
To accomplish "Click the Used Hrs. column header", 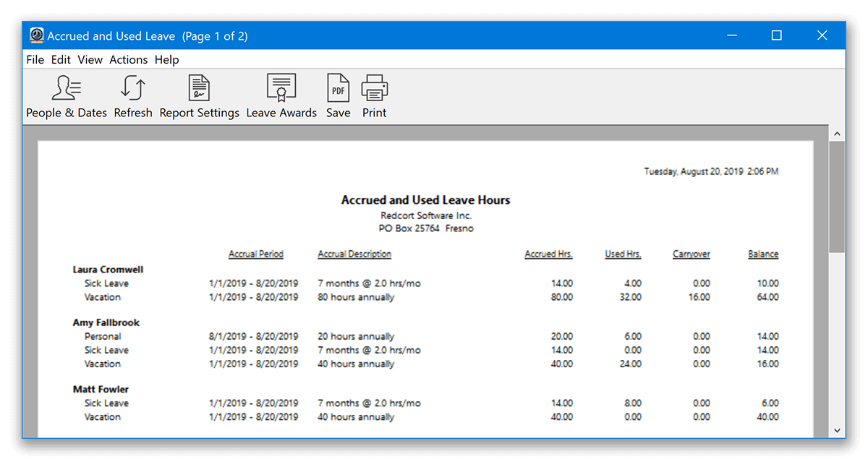I will 623,254.
